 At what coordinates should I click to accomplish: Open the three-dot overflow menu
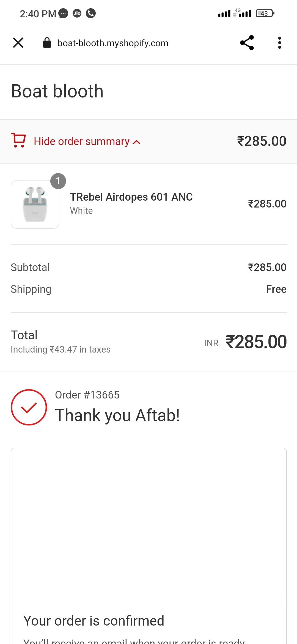(279, 43)
